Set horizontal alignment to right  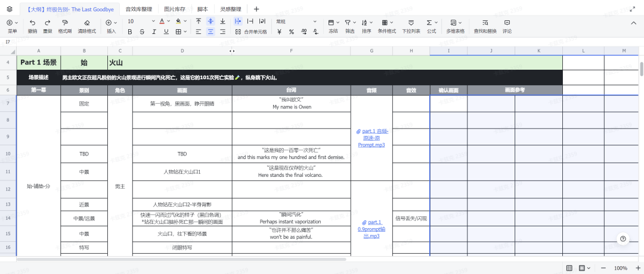pyautogui.click(x=222, y=32)
